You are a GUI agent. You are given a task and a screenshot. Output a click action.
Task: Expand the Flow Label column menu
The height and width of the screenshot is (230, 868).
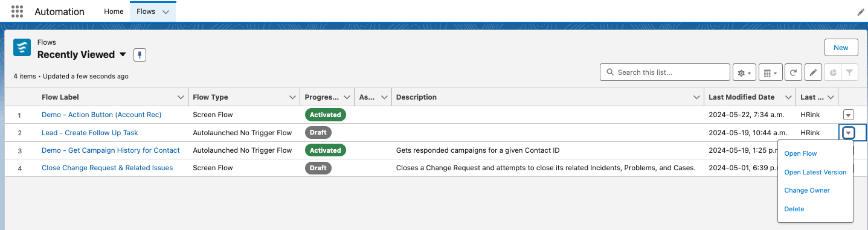pyautogui.click(x=181, y=97)
